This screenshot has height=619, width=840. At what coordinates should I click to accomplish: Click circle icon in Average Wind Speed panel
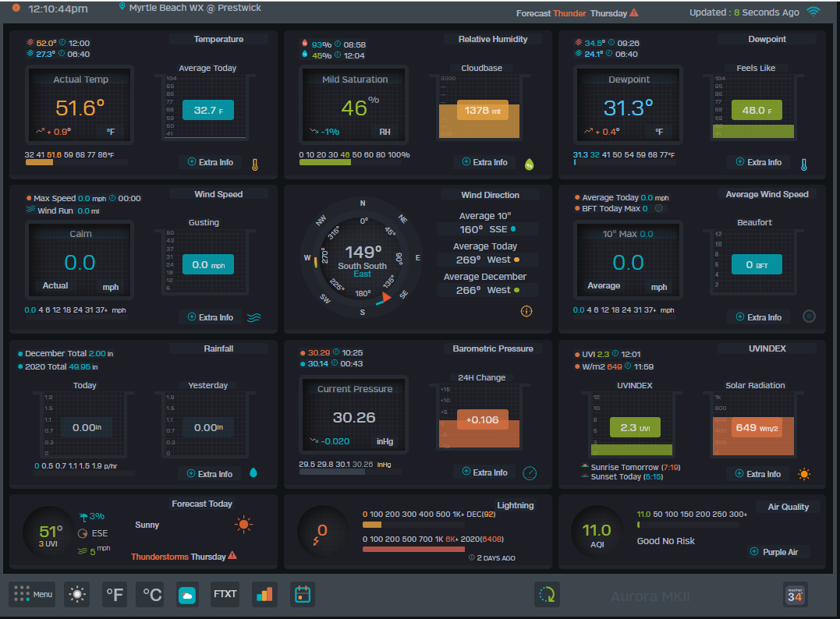(x=809, y=317)
